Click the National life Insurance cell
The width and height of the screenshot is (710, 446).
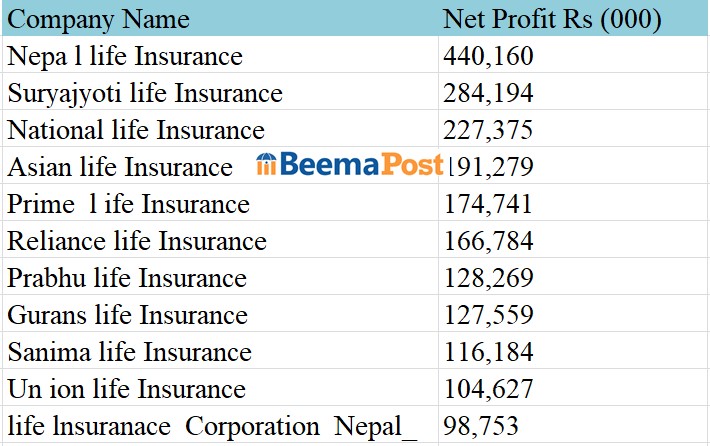click(136, 130)
